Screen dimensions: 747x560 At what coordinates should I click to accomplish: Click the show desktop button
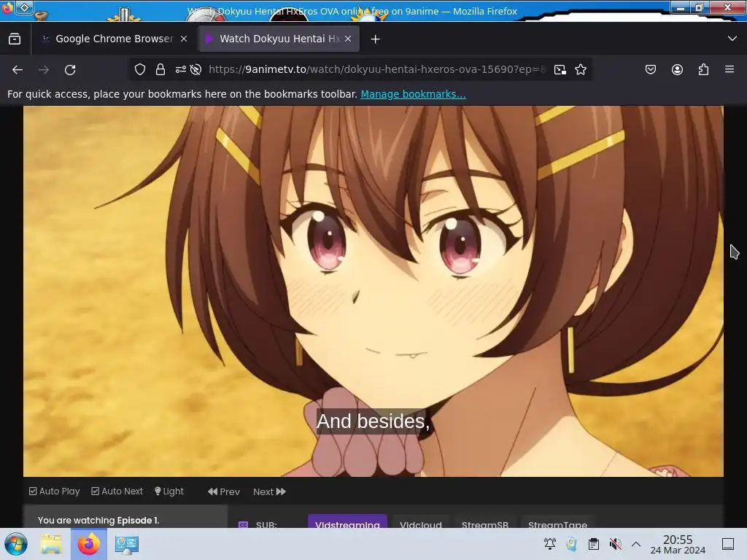coord(728,544)
